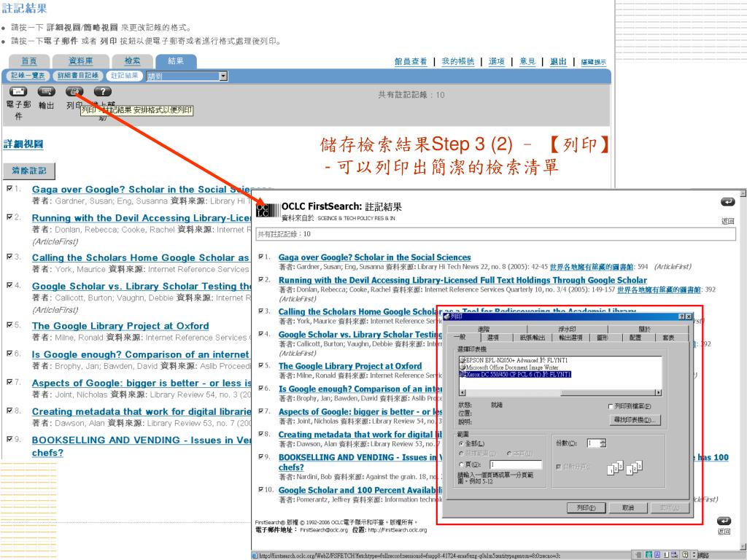The width and height of the screenshot is (747, 560).
Task: Select the EPSON EPL-N2050+ printer icon
Action: (x=462, y=360)
